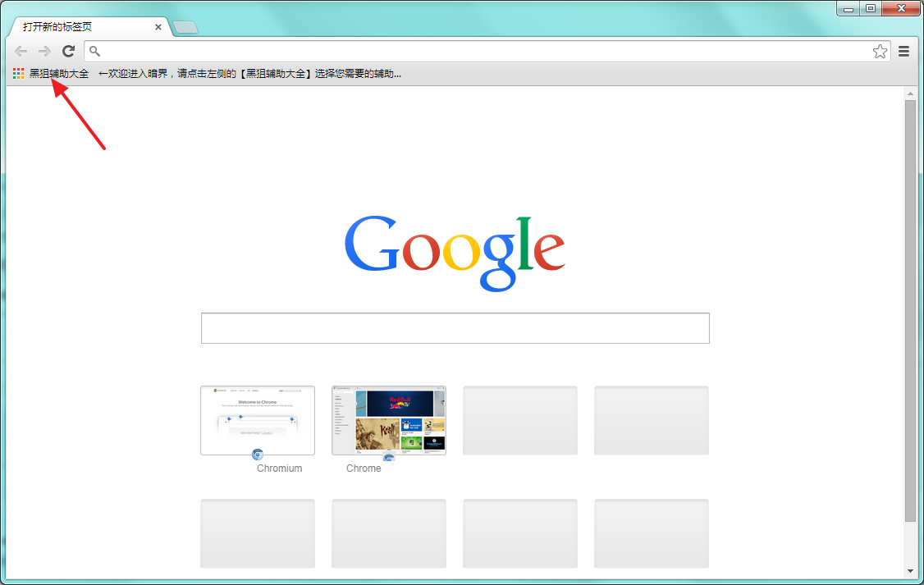Open the Chrome hamburger menu

pos(904,51)
